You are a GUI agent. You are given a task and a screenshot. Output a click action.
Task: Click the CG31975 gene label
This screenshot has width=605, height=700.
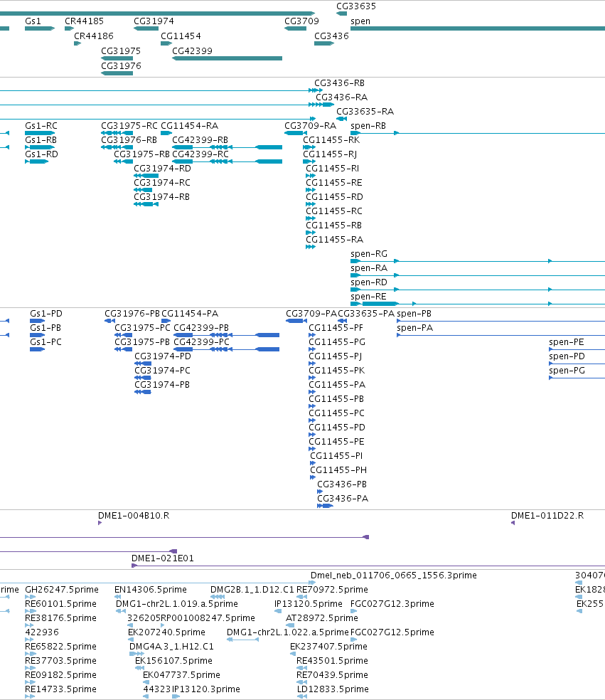tap(120, 51)
